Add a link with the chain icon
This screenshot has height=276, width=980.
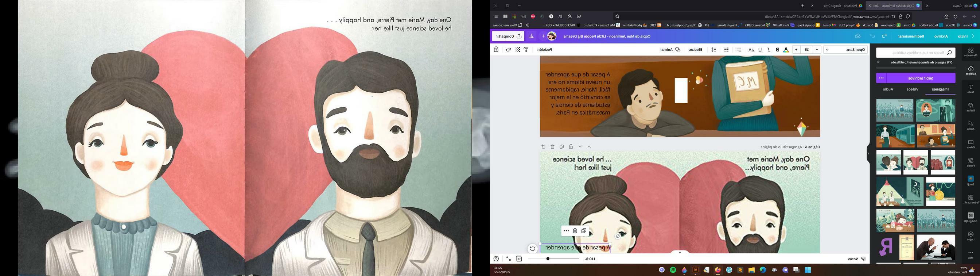[x=508, y=50]
